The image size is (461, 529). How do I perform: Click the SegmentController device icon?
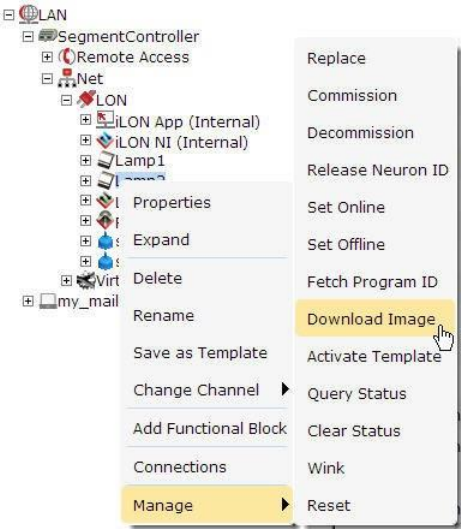coord(48,35)
